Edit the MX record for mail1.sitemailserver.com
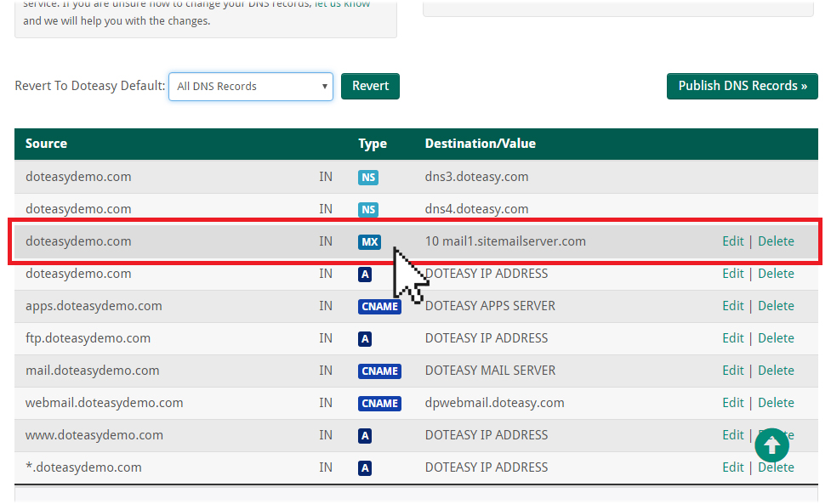Screen dimensions: 831x504 coord(733,241)
